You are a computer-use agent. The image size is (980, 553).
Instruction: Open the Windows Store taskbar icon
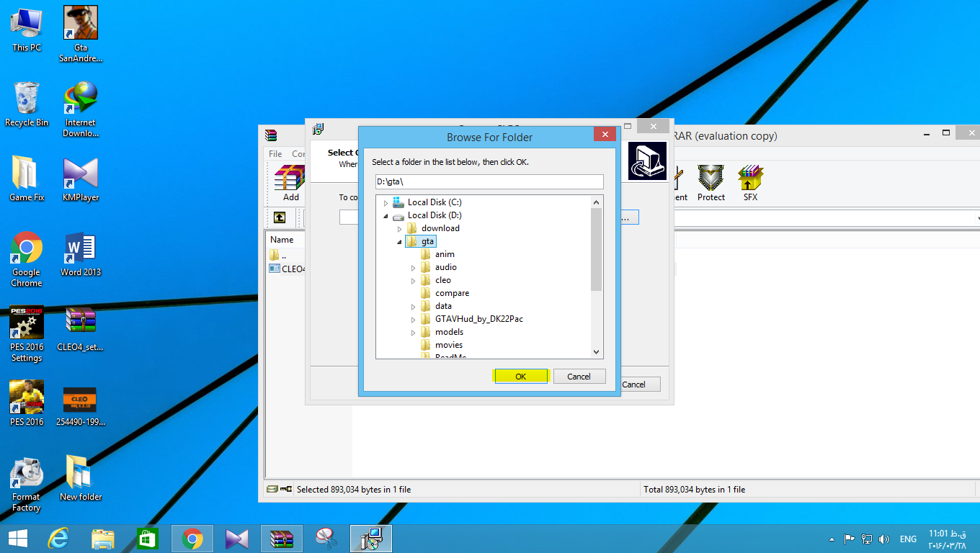tap(148, 538)
